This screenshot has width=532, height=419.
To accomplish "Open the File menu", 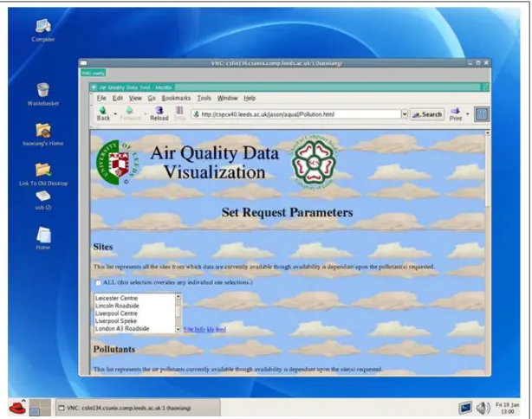I will point(101,98).
